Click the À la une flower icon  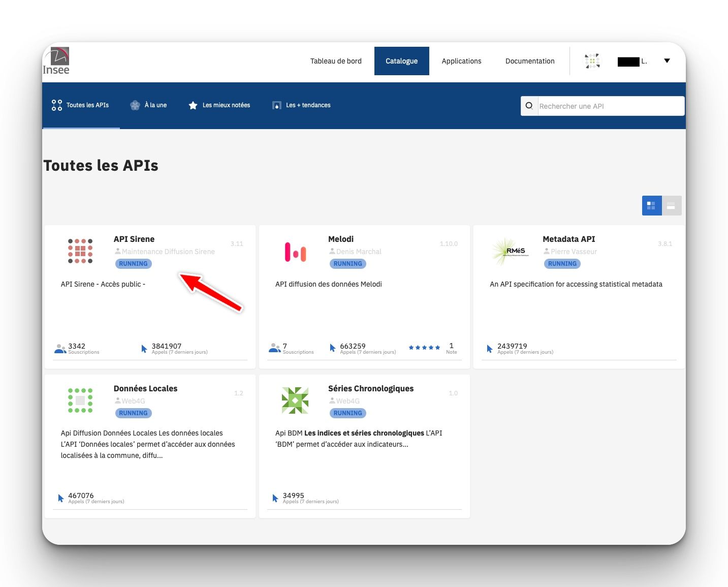[135, 105]
